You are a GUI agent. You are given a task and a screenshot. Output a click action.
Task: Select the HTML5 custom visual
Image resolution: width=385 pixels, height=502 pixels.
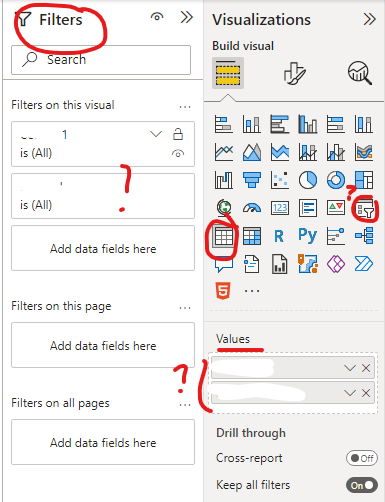(x=223, y=291)
